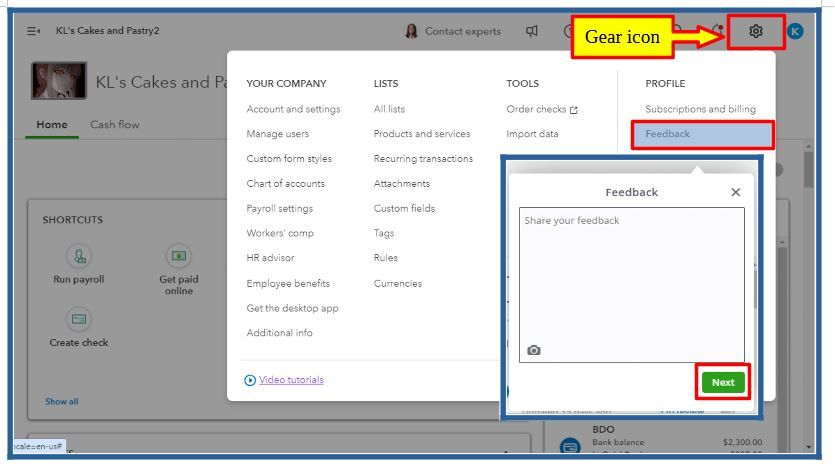This screenshot has height=469, width=835.
Task: Open Recurring transactions
Action: (423, 159)
